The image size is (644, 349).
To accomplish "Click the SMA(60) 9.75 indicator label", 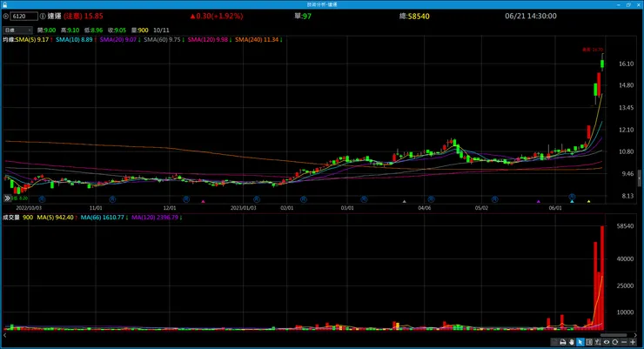I will click(164, 40).
